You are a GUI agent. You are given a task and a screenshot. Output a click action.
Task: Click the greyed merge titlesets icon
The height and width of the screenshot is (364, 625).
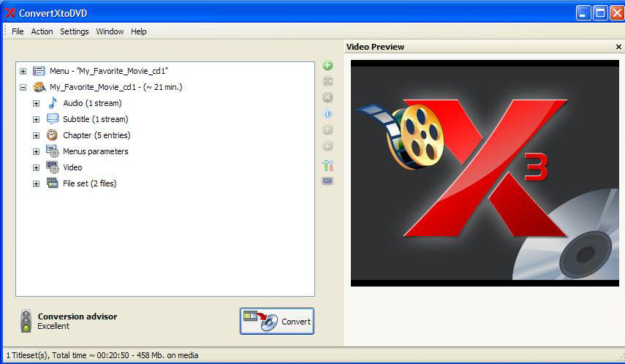point(327,81)
